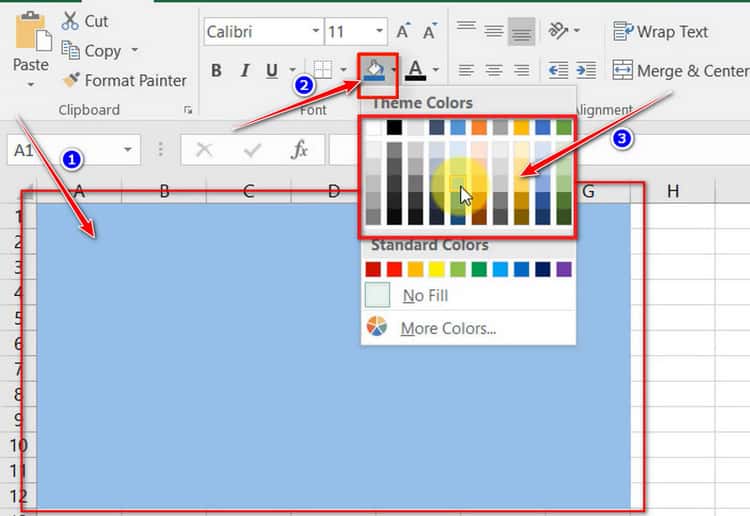Toggle Bold formatting
Screen dimensions: 750x516
pyautogui.click(x=216, y=70)
